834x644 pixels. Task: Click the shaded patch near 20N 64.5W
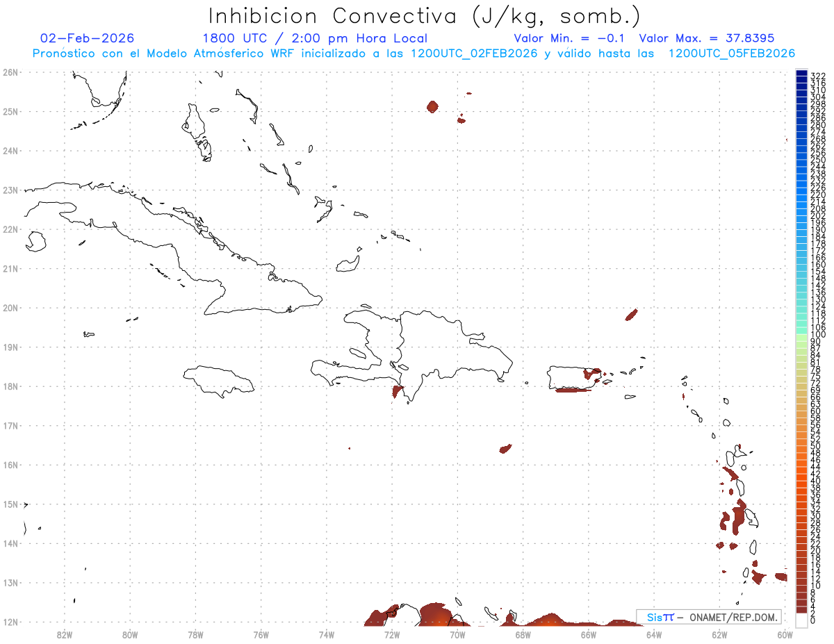pos(632,315)
